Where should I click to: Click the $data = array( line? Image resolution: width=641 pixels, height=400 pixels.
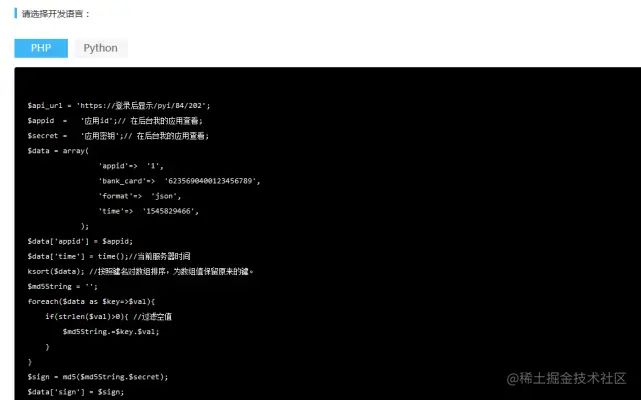pyautogui.click(x=58, y=151)
